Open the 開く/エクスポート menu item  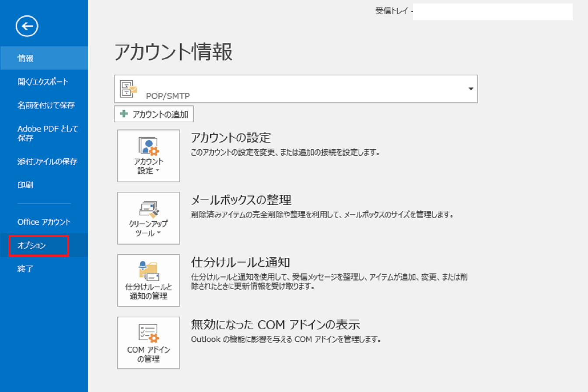43,82
